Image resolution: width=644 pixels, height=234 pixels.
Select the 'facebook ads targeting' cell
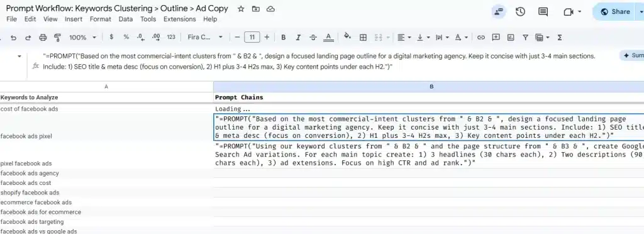(x=106, y=221)
